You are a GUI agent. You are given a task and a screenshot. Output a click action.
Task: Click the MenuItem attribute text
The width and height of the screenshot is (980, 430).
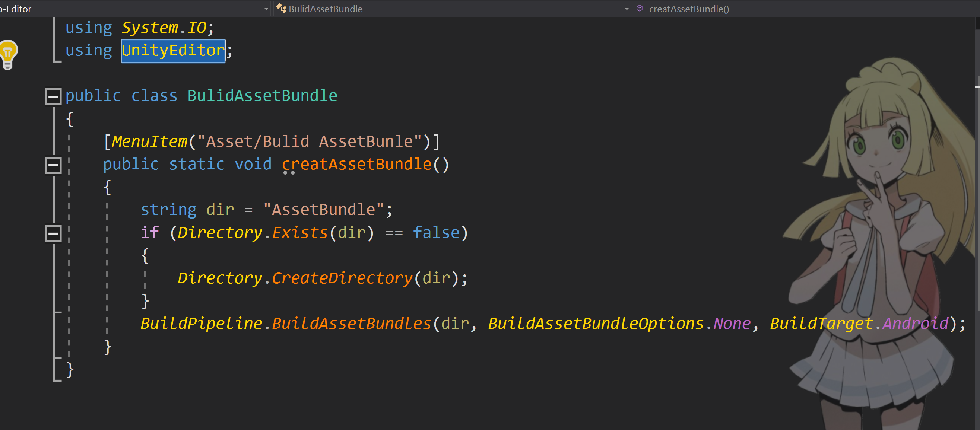149,141
